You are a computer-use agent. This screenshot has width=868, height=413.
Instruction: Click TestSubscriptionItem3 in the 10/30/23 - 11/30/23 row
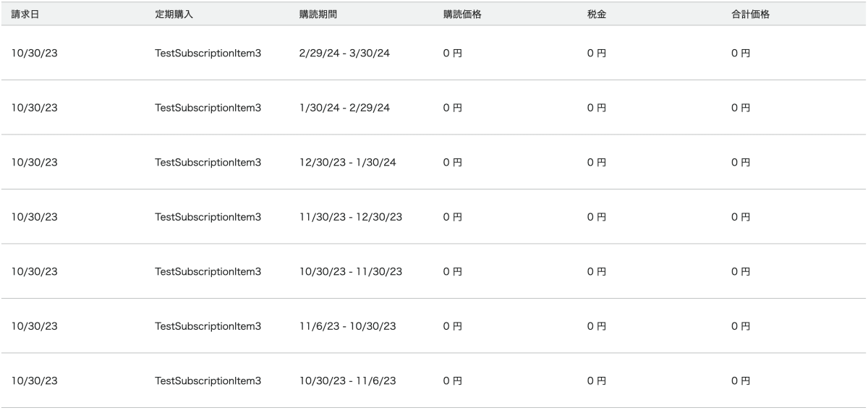coord(208,271)
